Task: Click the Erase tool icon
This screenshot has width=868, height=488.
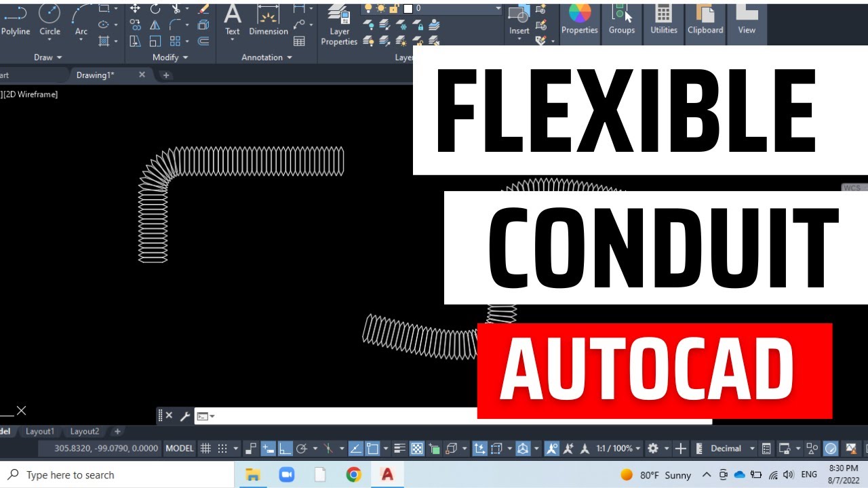Action: pos(203,8)
